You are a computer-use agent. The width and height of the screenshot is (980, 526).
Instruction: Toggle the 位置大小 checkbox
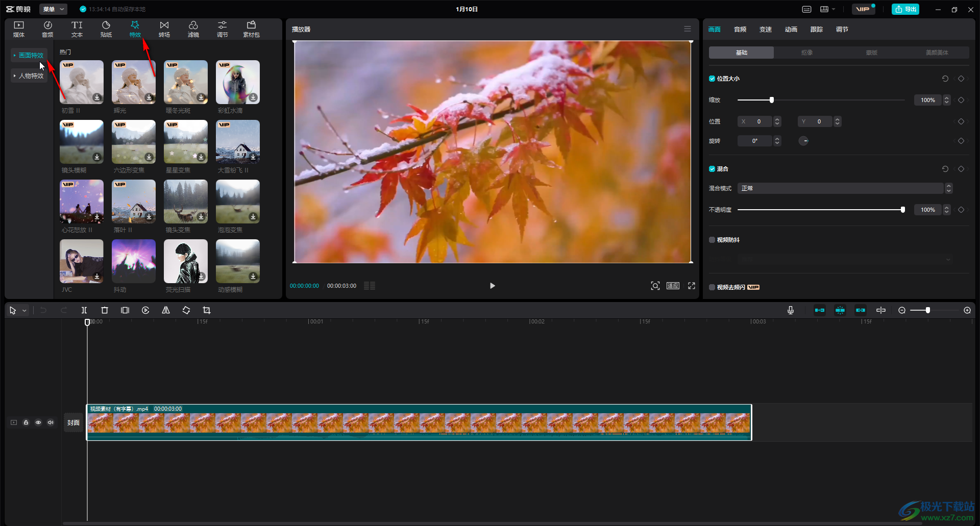(712, 79)
